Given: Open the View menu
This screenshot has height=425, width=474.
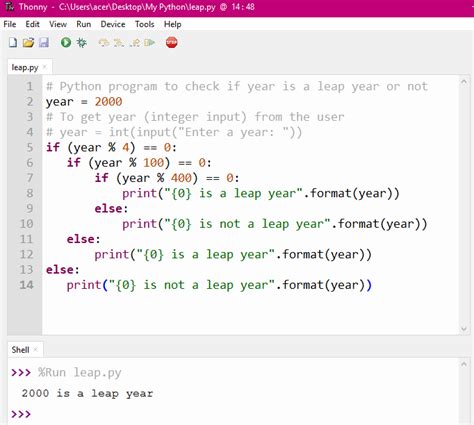Looking at the screenshot, I should (58, 24).
